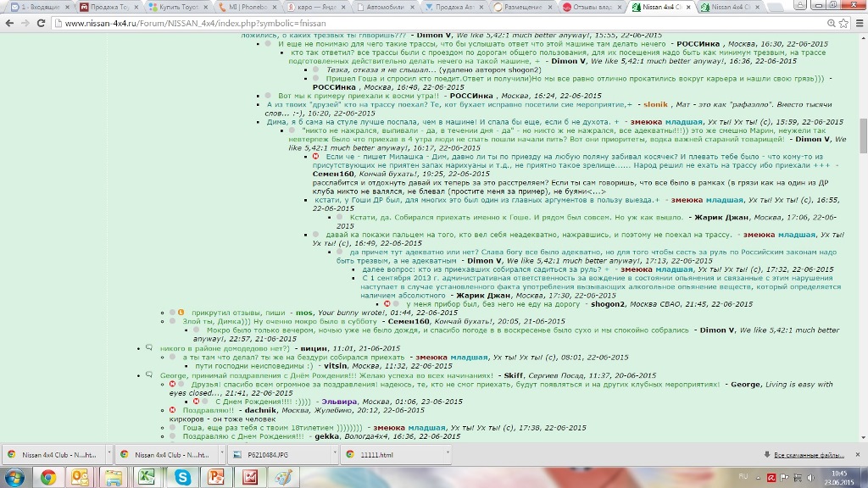This screenshot has width=868, height=488.
Task: Click the red antivirus tray icon
Action: point(771,478)
